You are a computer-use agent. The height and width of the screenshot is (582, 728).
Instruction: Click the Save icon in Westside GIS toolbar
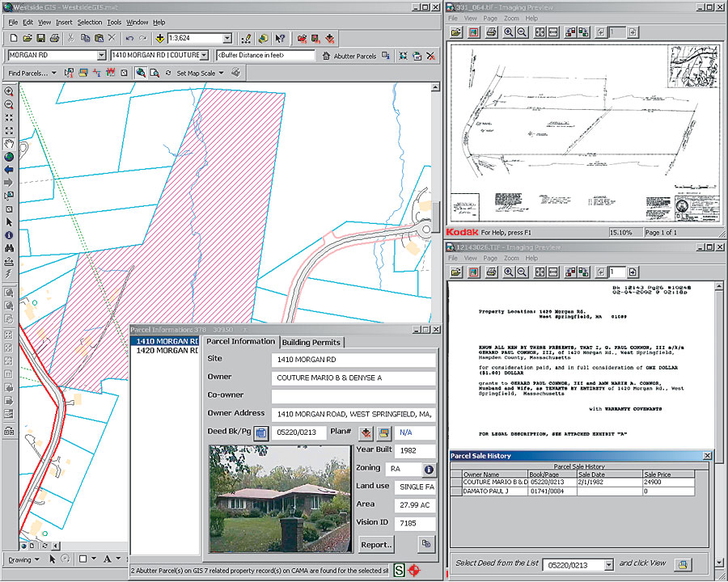40,38
